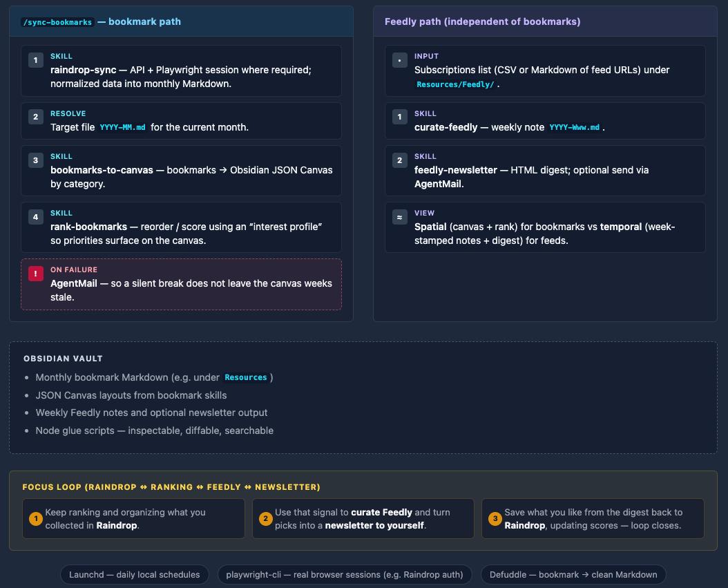Click the step 1 badge beside raindrop-sync
Viewport: 728px width, 588px height.
(36, 60)
